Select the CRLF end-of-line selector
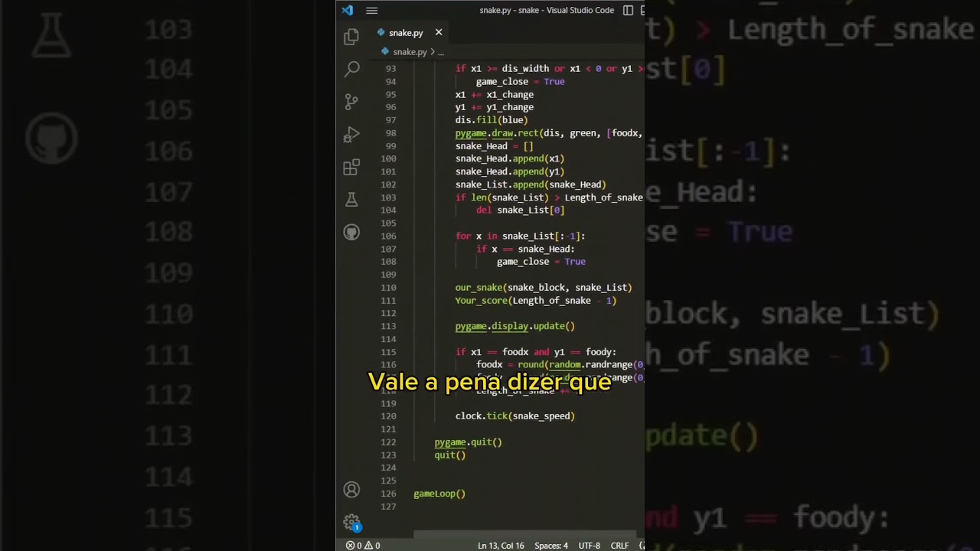 pyautogui.click(x=619, y=546)
